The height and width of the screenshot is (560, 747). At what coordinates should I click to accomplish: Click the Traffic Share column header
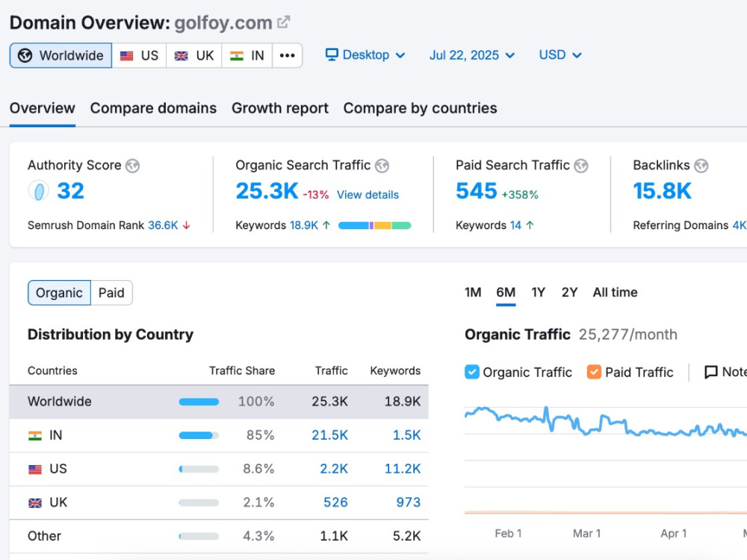click(241, 370)
